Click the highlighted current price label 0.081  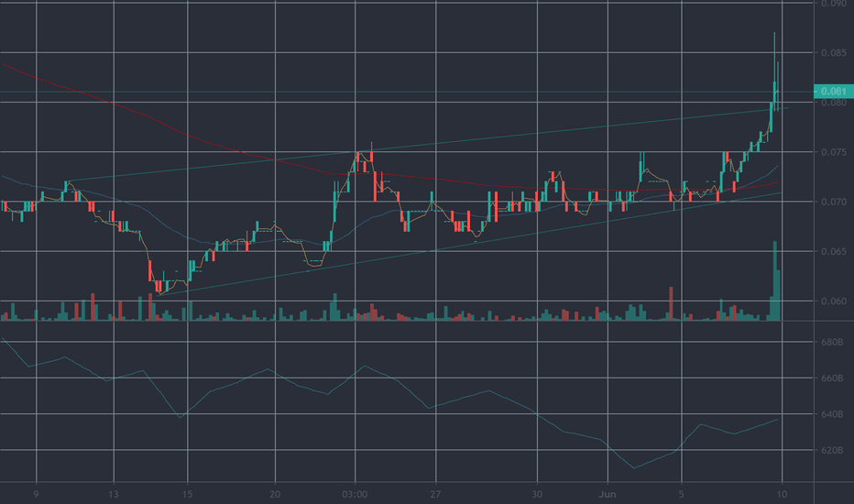coord(833,91)
